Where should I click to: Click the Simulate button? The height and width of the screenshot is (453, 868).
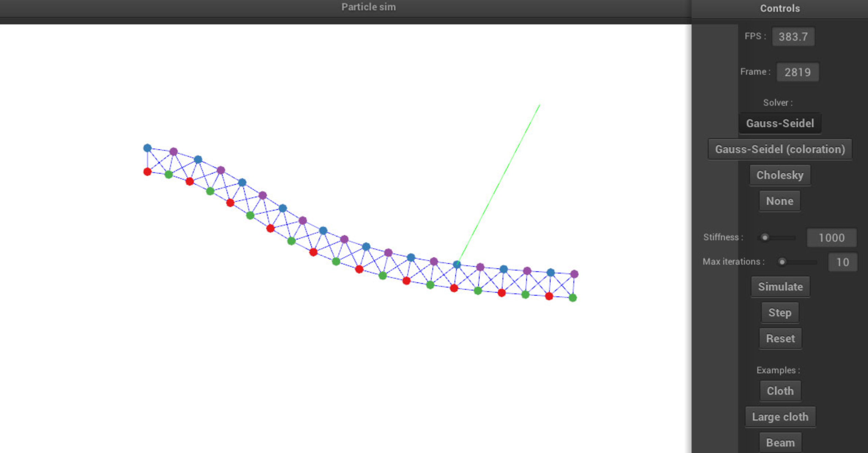(x=780, y=287)
